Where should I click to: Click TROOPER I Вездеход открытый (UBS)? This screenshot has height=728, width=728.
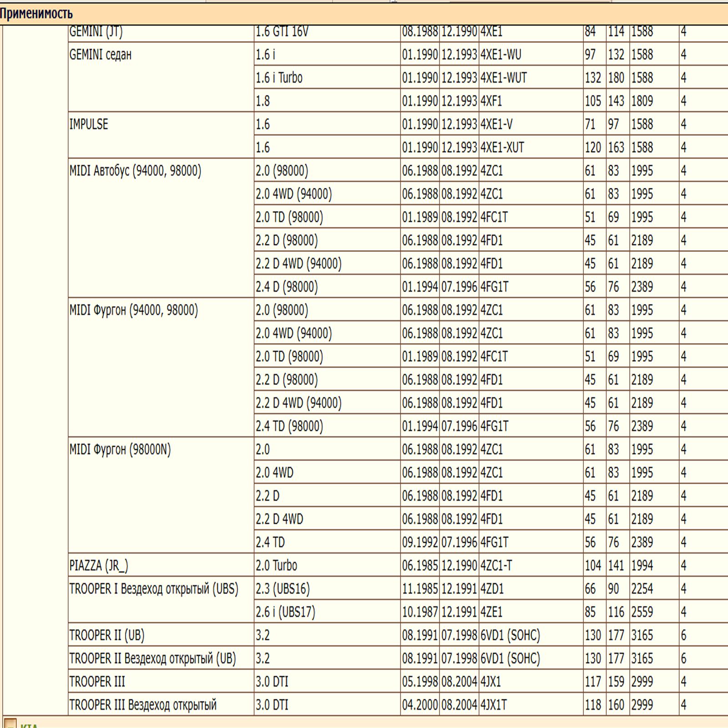coord(154,589)
